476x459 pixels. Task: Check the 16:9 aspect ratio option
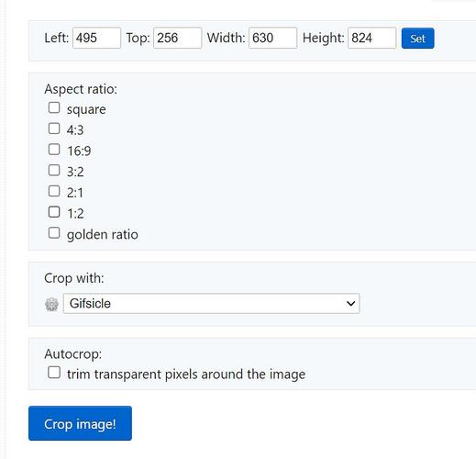coord(54,150)
